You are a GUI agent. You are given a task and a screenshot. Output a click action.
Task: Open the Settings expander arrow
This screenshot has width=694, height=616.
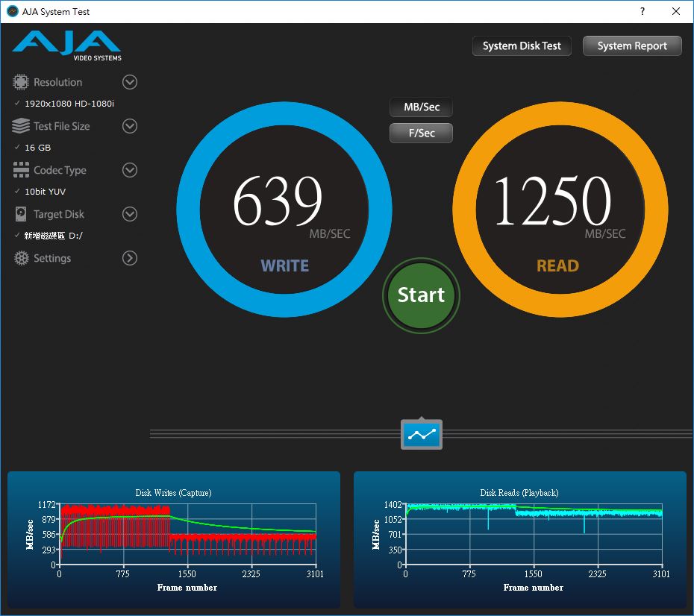click(130, 258)
